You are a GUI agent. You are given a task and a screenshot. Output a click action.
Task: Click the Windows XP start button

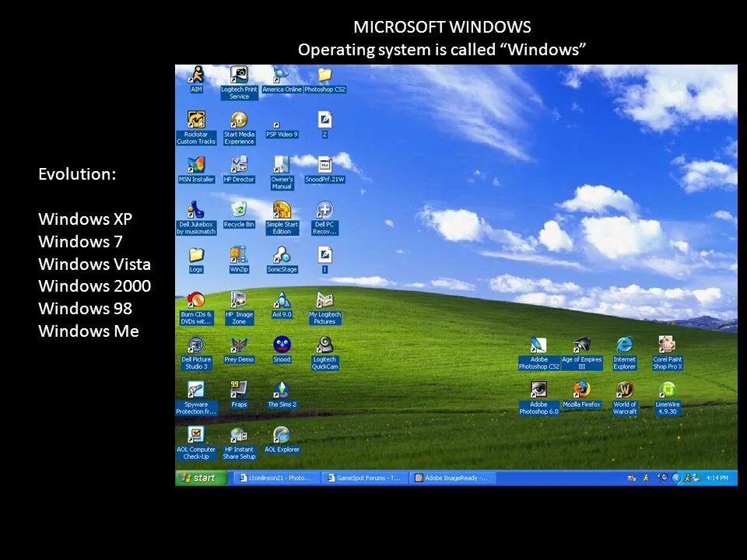click(200, 478)
